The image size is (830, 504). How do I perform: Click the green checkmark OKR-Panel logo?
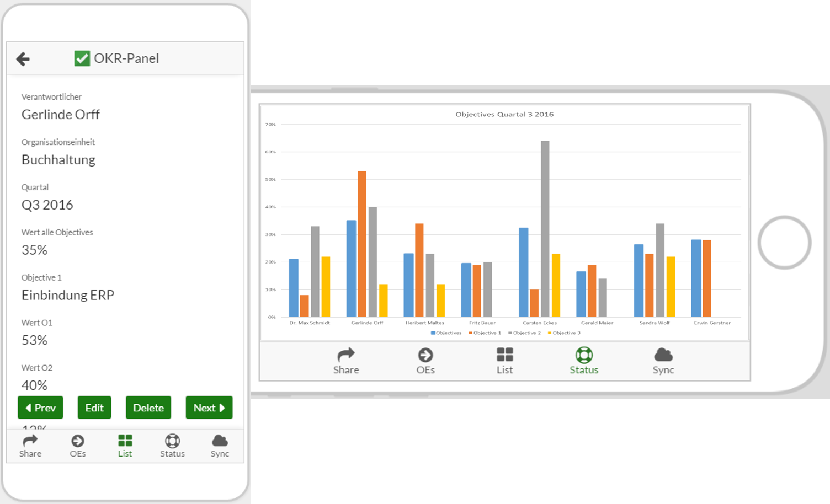point(82,58)
